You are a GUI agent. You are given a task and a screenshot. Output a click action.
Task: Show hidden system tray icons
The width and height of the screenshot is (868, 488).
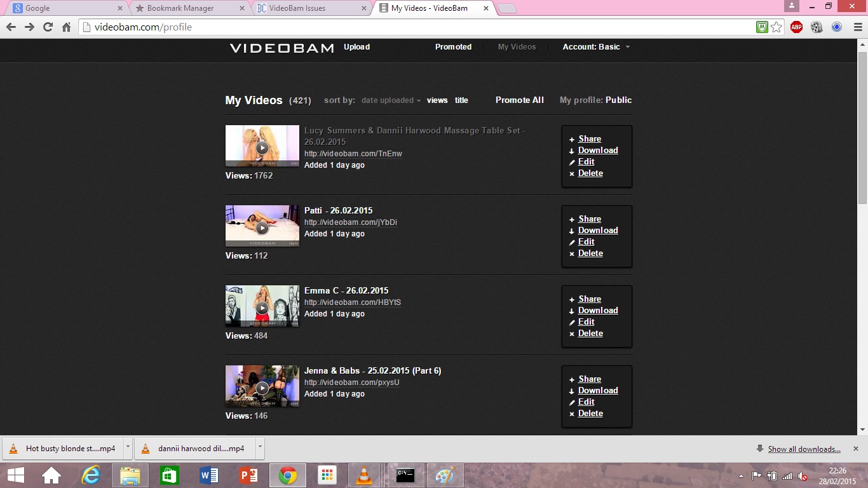[x=741, y=476]
